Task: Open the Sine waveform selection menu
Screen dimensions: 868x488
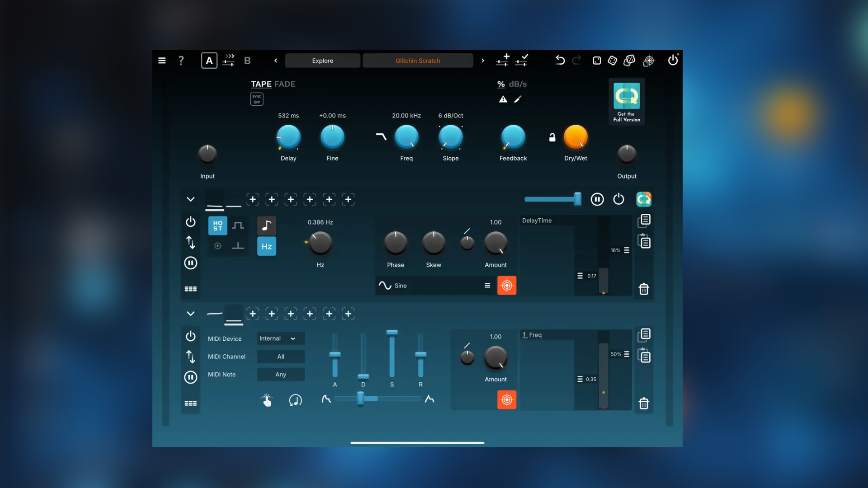Action: point(487,286)
